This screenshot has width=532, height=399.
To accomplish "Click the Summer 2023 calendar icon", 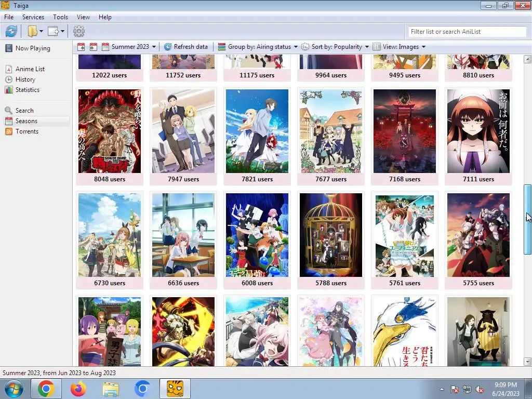I will pyautogui.click(x=105, y=47).
